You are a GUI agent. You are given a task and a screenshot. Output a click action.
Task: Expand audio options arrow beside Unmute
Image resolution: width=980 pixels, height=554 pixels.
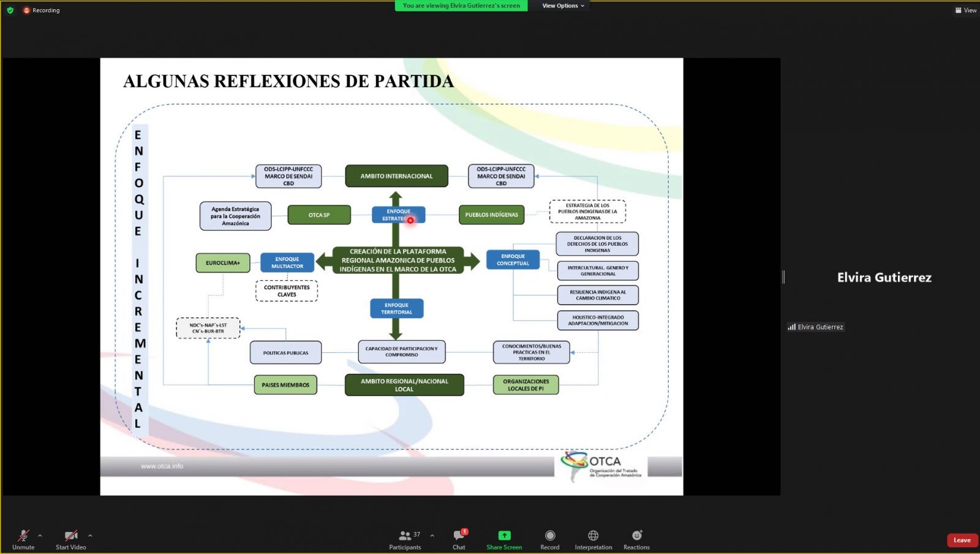coord(40,536)
